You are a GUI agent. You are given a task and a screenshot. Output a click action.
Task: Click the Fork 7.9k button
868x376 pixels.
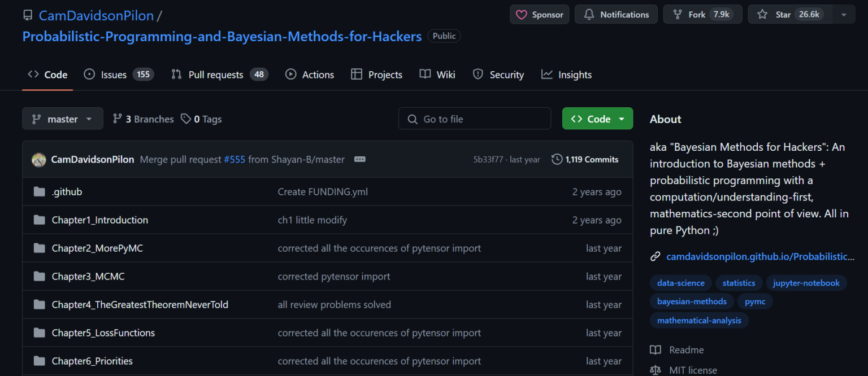pos(702,14)
